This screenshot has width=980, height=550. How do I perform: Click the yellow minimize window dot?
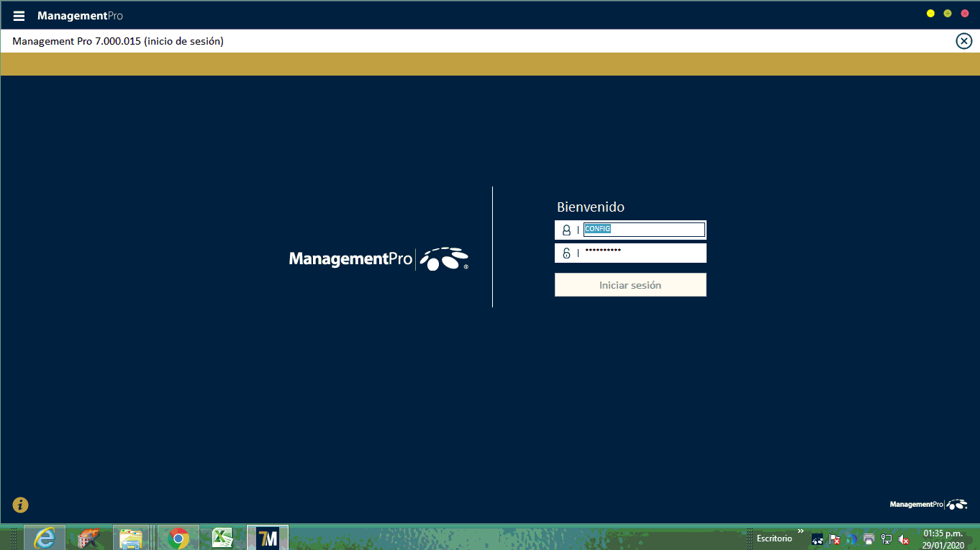coord(930,14)
